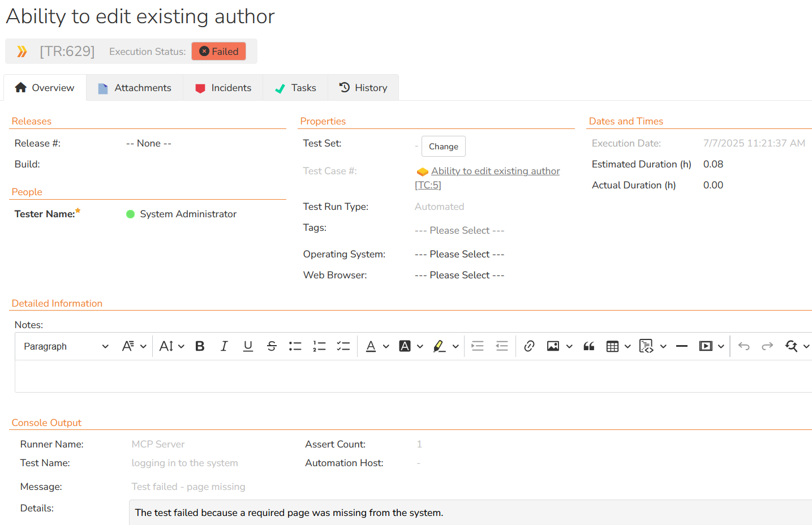Screen dimensions: 812x525
Task: Insert a horizontal line
Action: click(x=682, y=346)
